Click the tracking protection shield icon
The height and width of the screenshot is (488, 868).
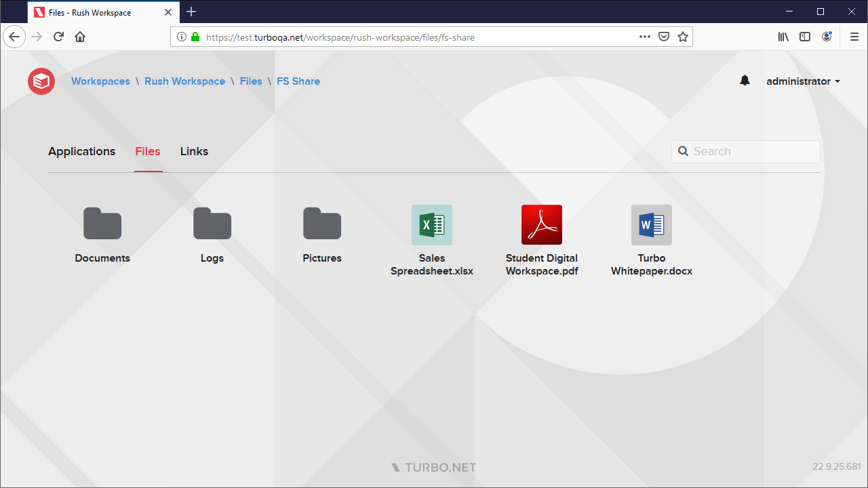pos(664,37)
